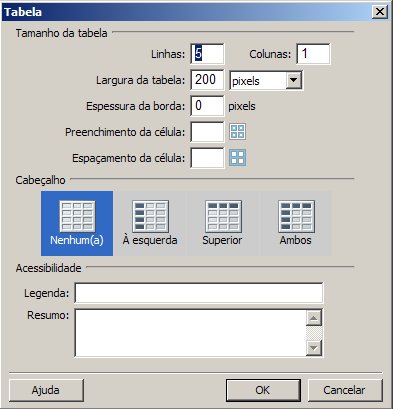Click the dropdown arrow beside pixels
The image size is (393, 409).
tap(294, 80)
